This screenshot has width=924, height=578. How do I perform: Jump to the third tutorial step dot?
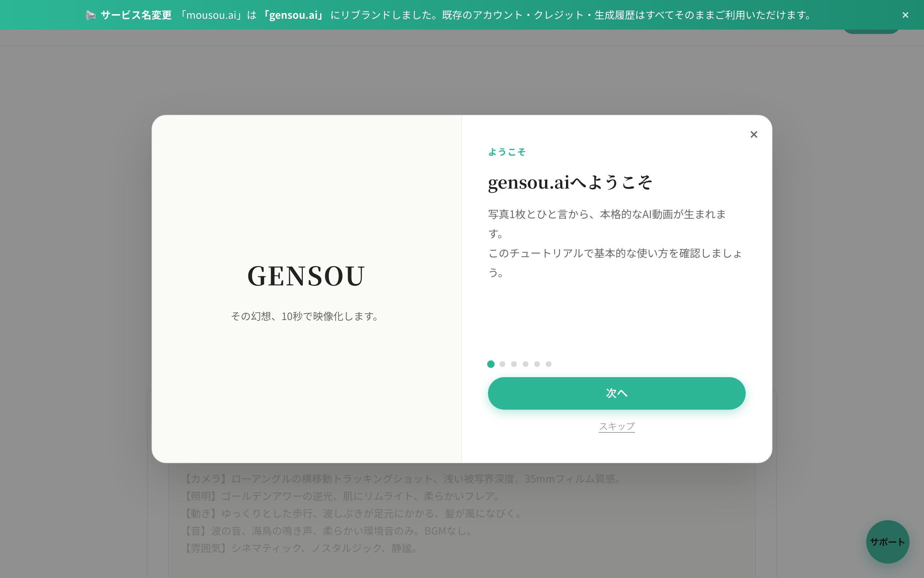(x=514, y=364)
